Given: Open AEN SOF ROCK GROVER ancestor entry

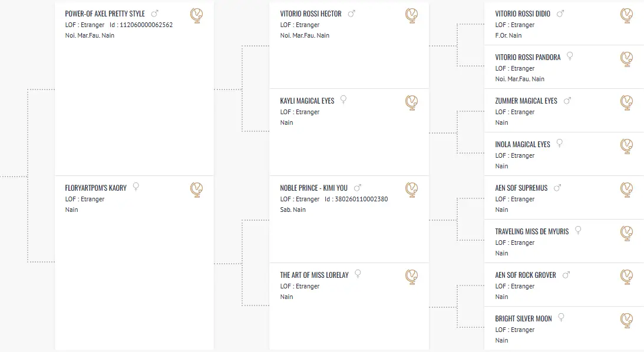Looking at the screenshot, I should pos(526,275).
